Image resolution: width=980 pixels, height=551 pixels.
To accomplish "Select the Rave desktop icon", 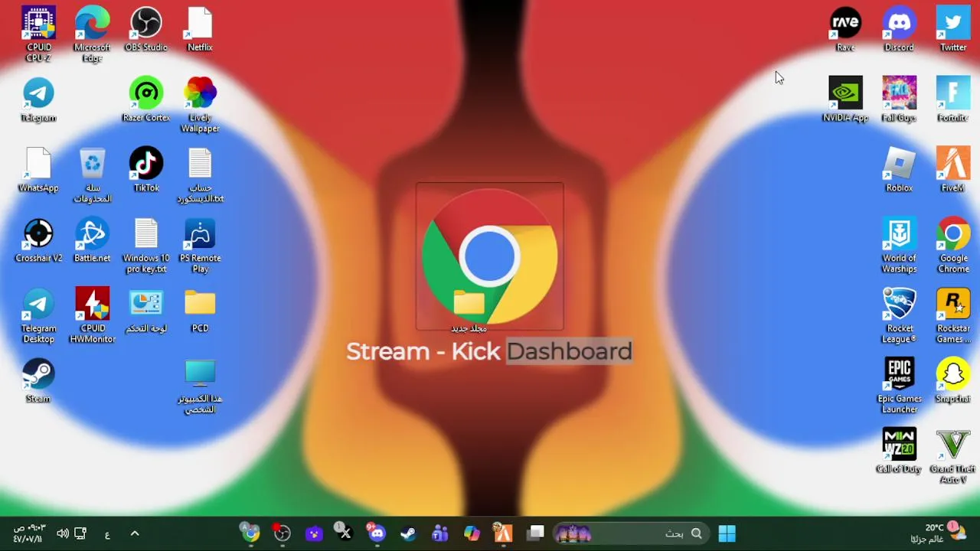I will point(845,29).
